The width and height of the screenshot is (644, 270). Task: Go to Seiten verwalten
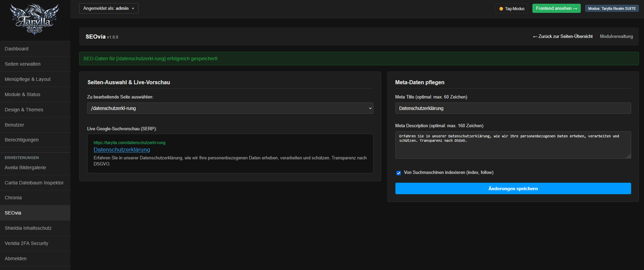pos(35,64)
